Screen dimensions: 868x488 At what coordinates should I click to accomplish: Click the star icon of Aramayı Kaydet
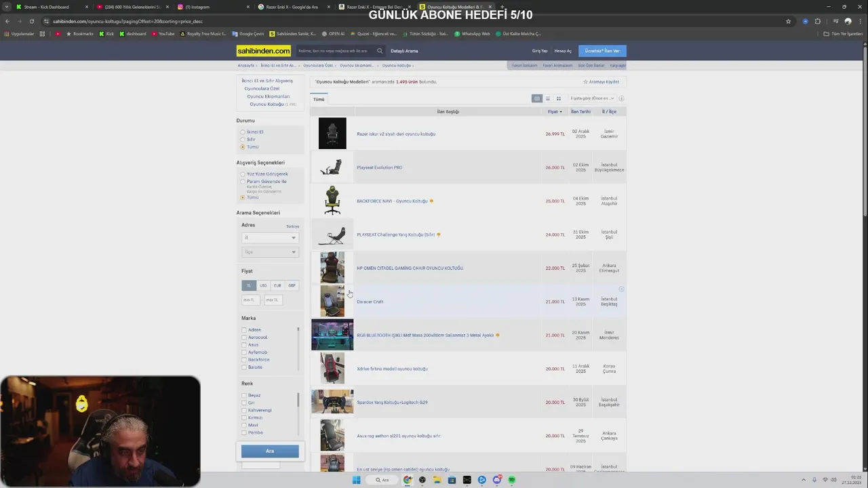point(586,82)
